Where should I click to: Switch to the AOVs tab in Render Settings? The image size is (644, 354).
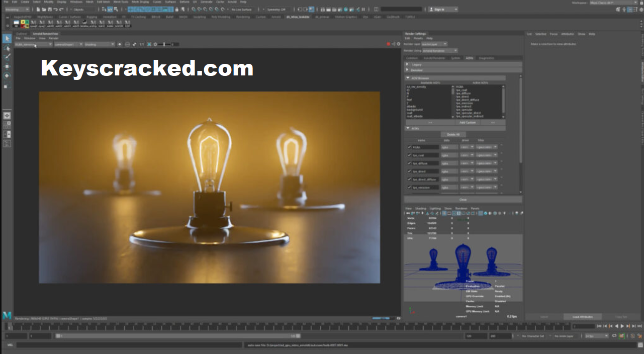pyautogui.click(x=470, y=58)
